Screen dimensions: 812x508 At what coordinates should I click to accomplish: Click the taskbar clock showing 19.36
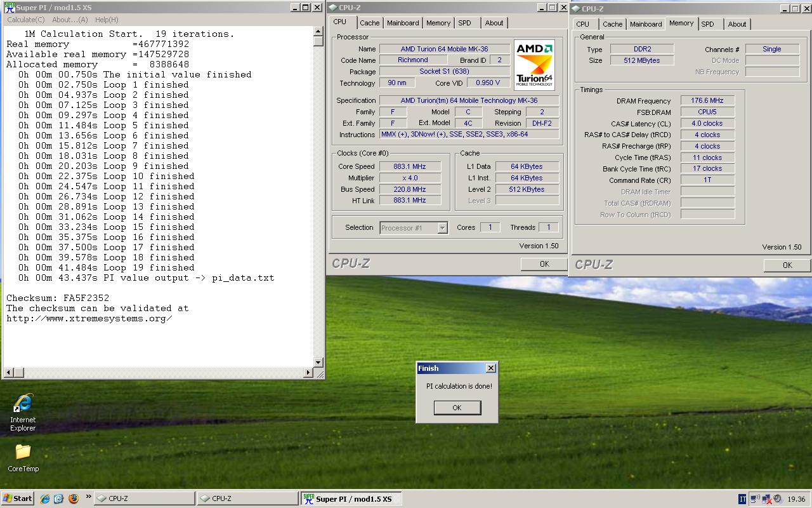(796, 499)
